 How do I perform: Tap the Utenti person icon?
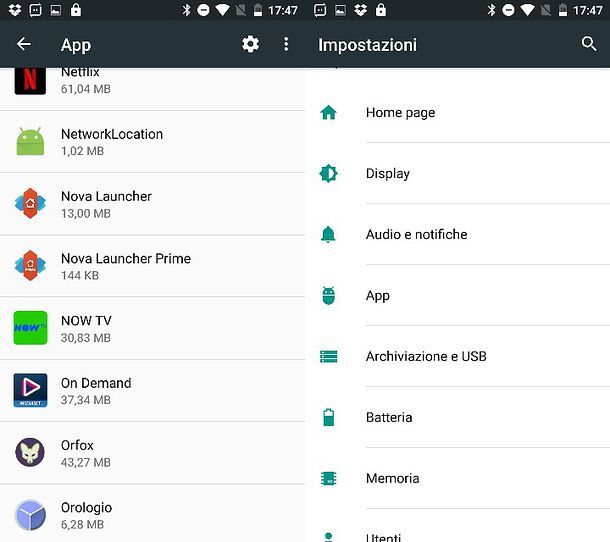tap(328, 537)
